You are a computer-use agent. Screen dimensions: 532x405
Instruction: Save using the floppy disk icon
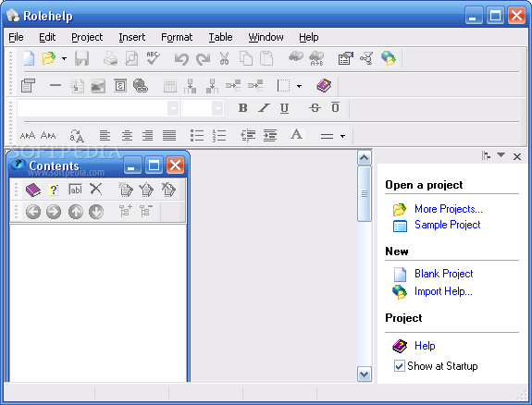[x=81, y=58]
